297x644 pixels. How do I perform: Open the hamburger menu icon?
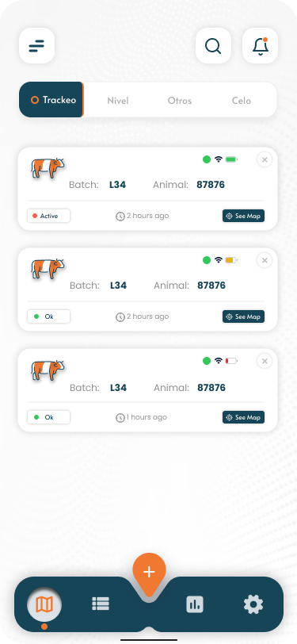coord(37,45)
